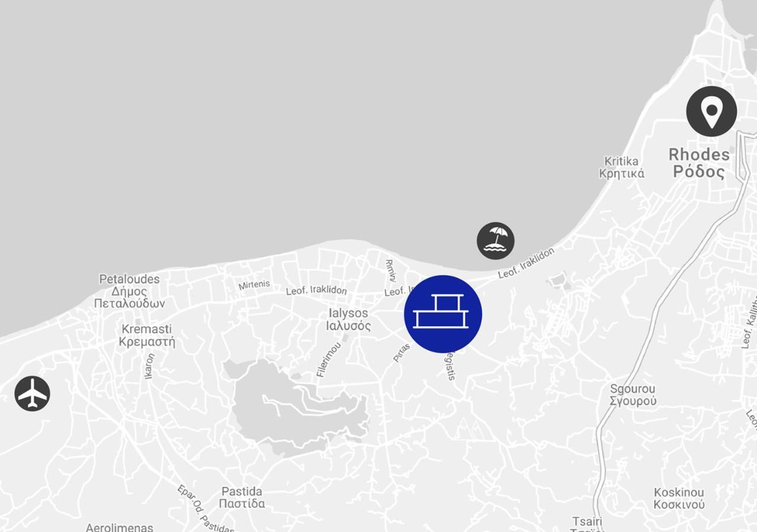Click the Sgourou Σγουρού label
Screen dimensions: 757x532
click(633, 395)
